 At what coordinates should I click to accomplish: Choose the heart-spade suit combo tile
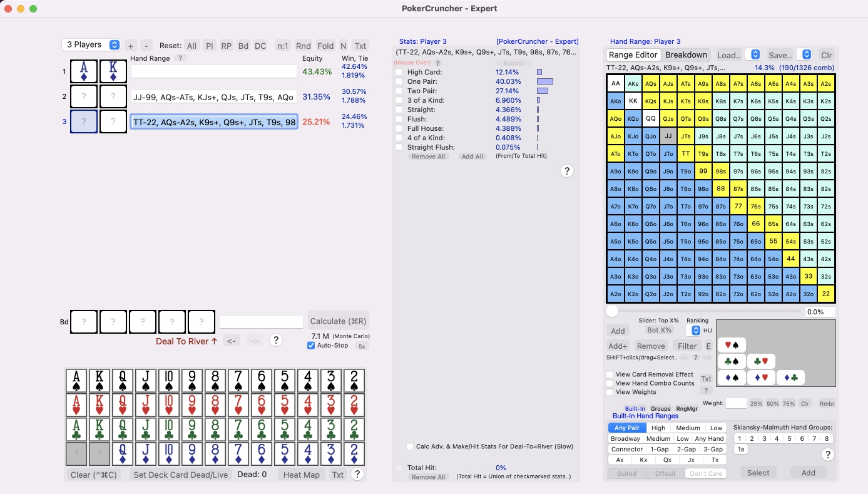[x=732, y=344]
